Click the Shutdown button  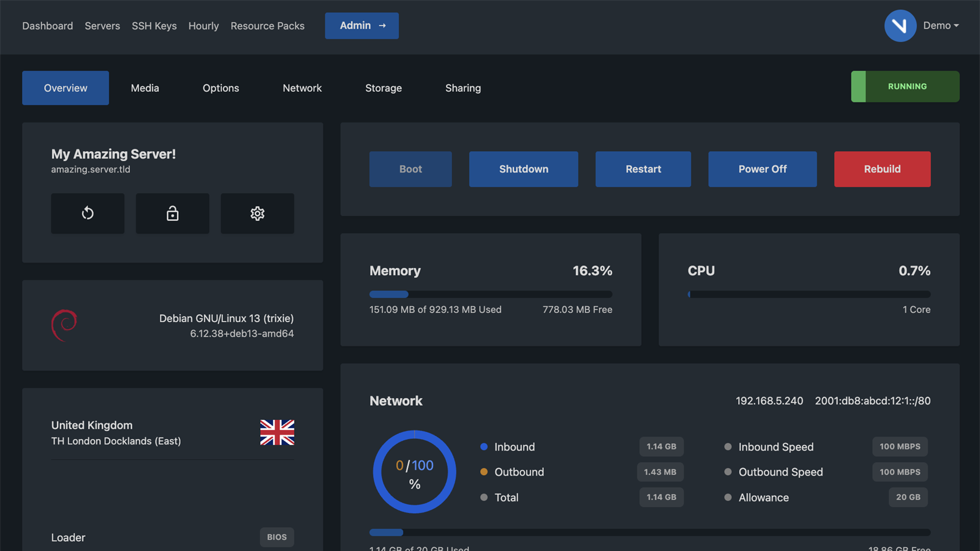click(524, 169)
